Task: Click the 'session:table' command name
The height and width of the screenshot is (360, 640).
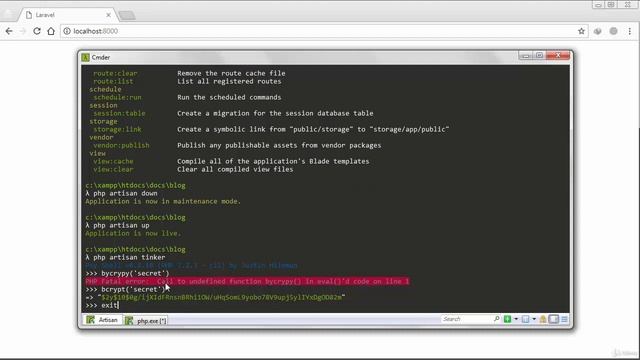Action: [x=119, y=113]
